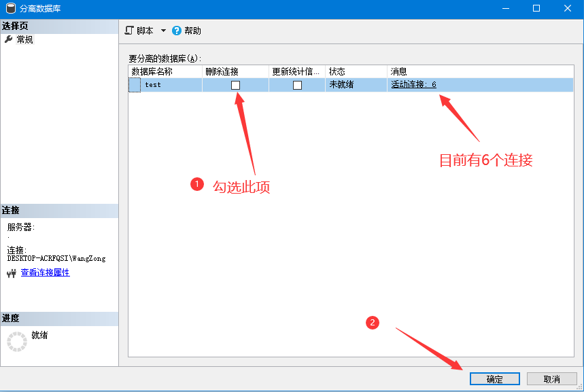Minimize the 分离数据库 window
584x392 pixels.
[505, 8]
